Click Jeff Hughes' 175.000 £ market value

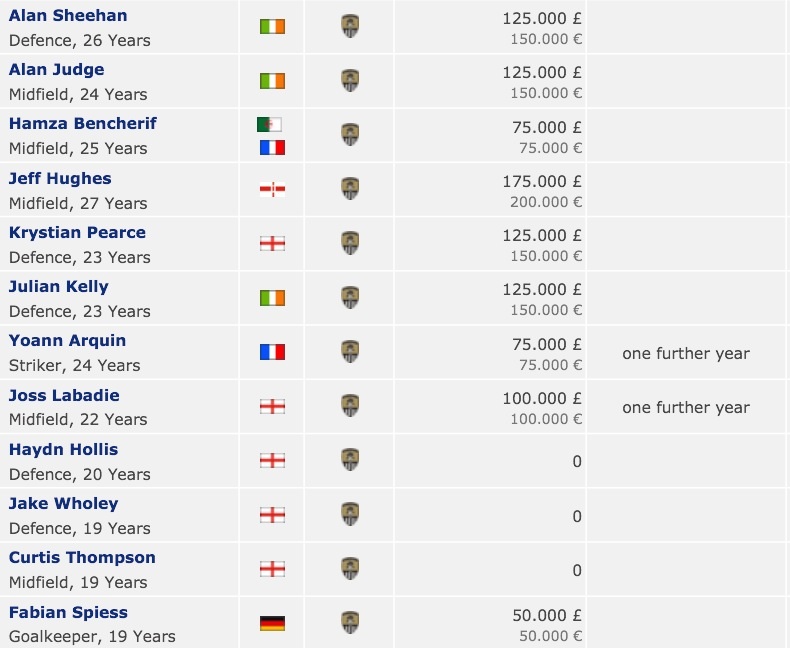pyautogui.click(x=543, y=180)
